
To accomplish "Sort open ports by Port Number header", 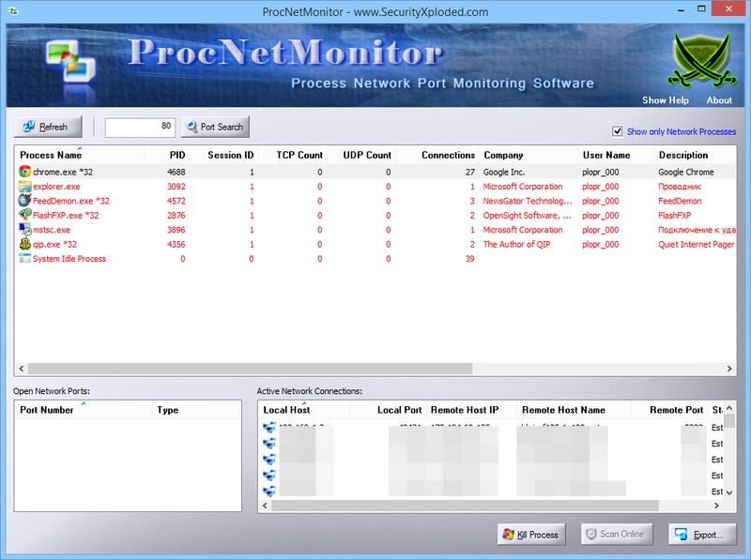I will tap(84, 410).
